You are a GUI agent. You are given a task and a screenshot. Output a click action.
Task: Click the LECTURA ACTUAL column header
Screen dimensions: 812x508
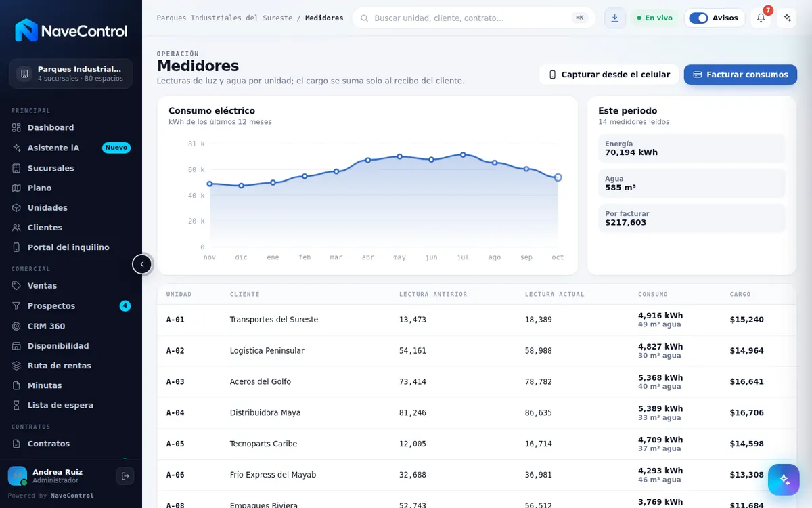tap(555, 295)
